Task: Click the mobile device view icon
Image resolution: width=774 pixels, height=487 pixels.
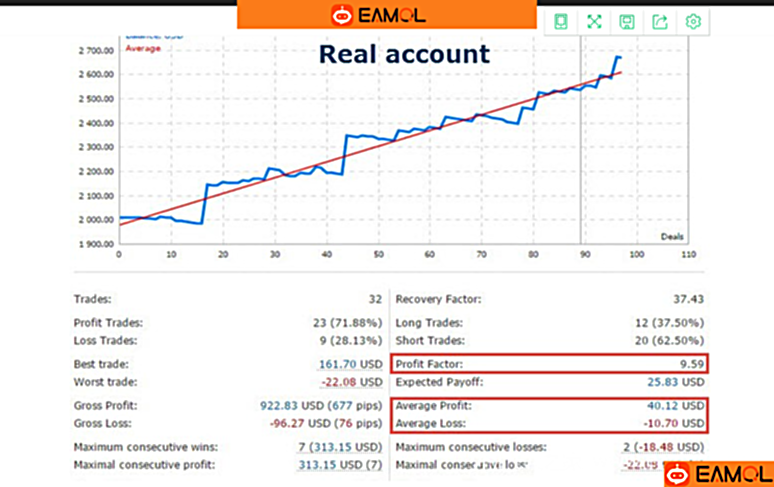Action: coord(561,22)
